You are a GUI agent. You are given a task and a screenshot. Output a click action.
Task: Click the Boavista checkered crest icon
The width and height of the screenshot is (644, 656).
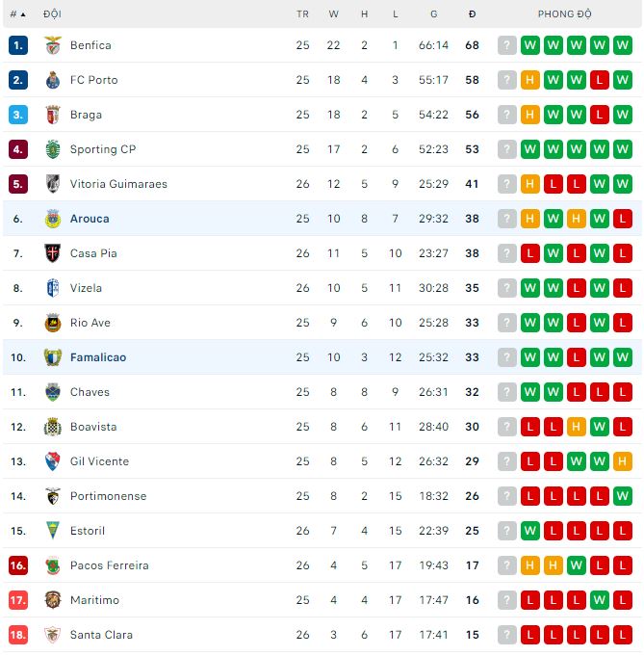pyautogui.click(x=53, y=427)
